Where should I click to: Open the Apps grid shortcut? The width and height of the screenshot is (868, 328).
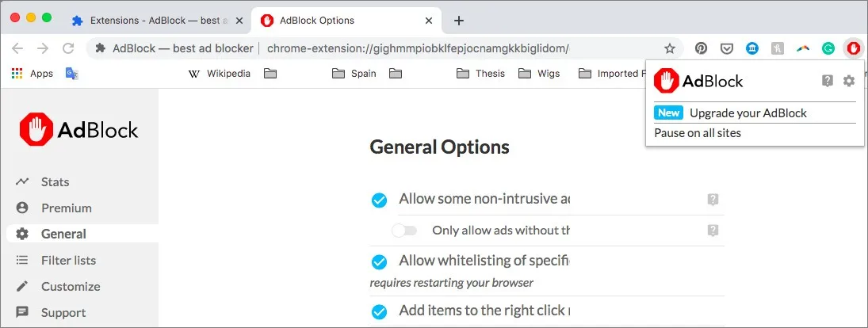[x=33, y=74]
